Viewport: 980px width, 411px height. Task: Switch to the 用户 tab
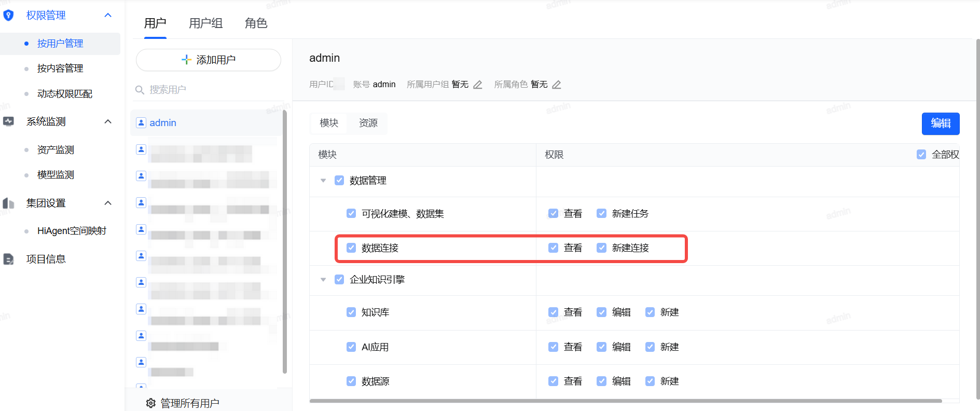pyautogui.click(x=155, y=23)
